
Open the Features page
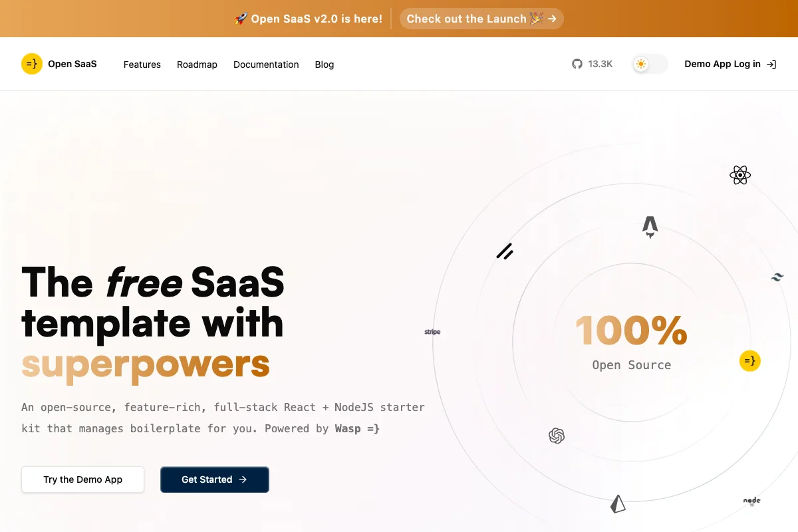tap(142, 65)
